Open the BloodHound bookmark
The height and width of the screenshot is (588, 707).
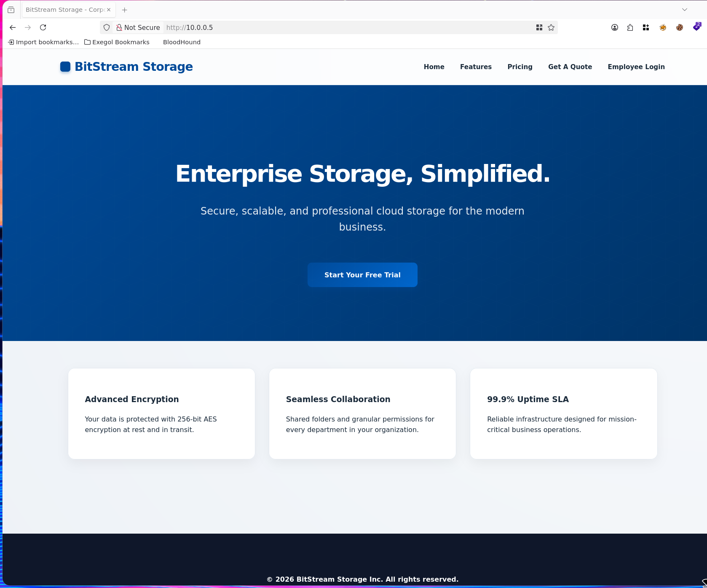point(182,42)
